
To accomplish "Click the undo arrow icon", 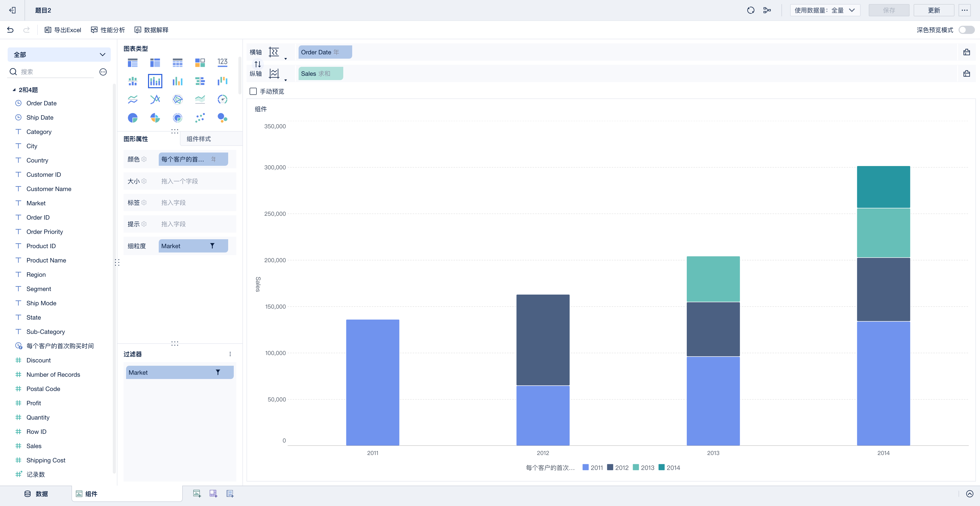I will [x=10, y=30].
